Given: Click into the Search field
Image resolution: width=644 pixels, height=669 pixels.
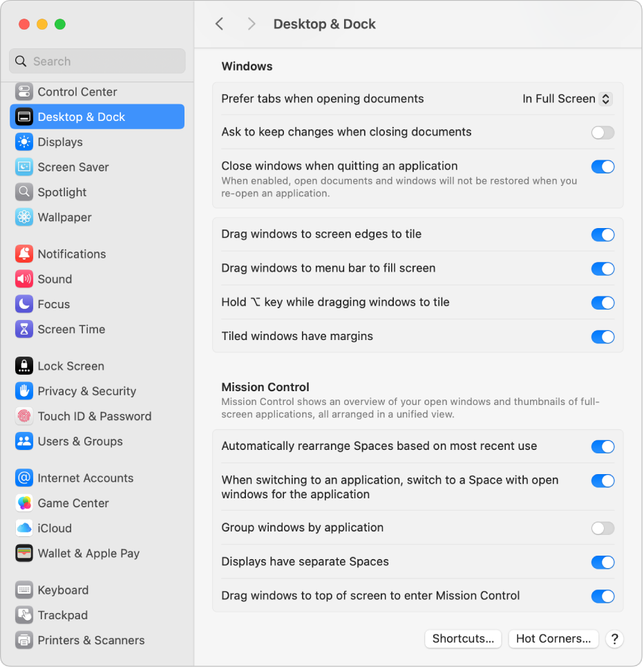Looking at the screenshot, I should 104,62.
